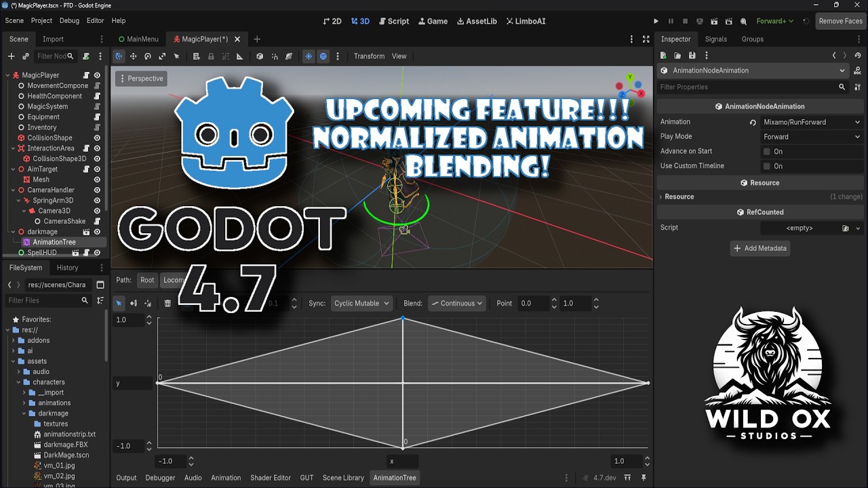Click the Run Current Scene clapper icon
Screen dimensions: 868x488
point(715,21)
